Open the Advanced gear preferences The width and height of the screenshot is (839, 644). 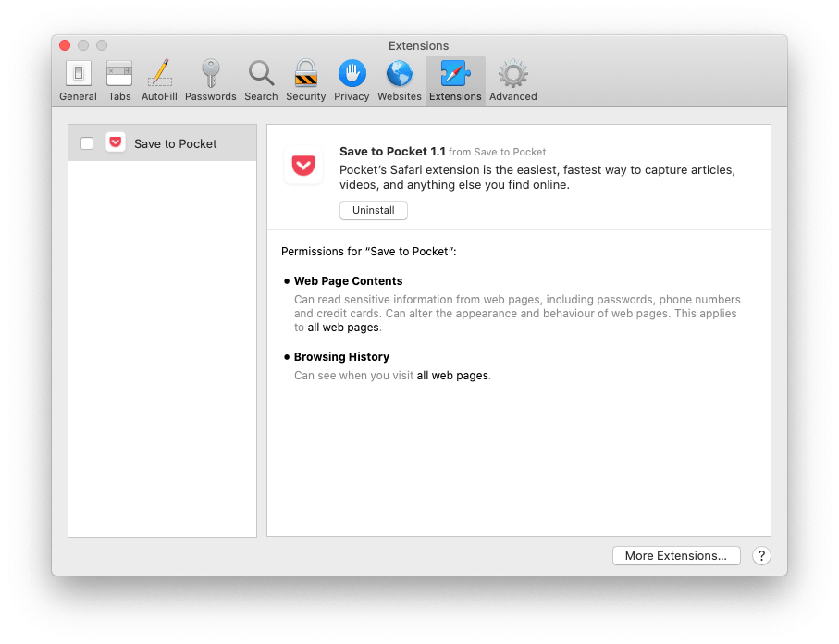(513, 80)
